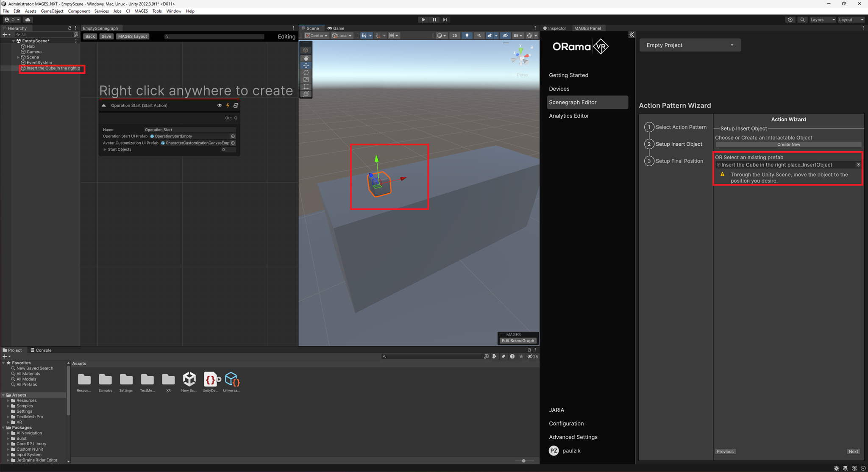Open object picker for the InsertObject prefab field

coord(858,165)
